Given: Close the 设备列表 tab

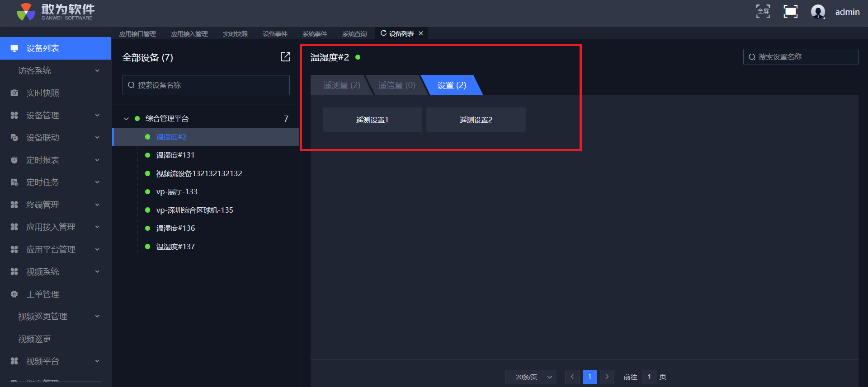Looking at the screenshot, I should [x=421, y=33].
